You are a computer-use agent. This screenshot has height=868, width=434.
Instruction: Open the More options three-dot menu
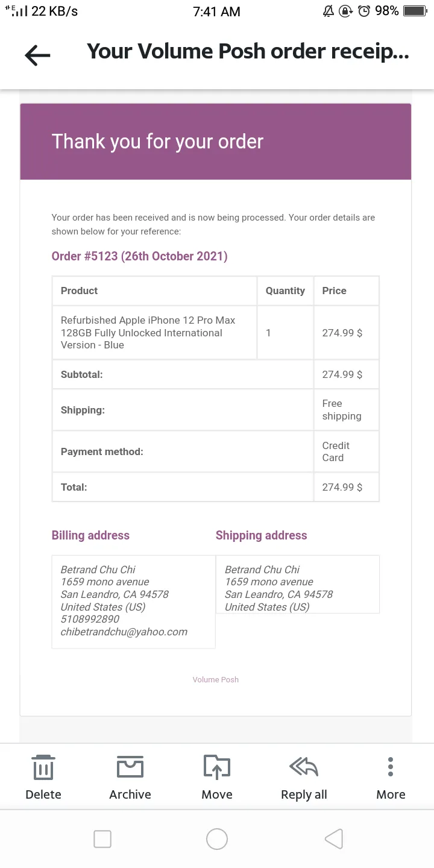[x=391, y=767]
